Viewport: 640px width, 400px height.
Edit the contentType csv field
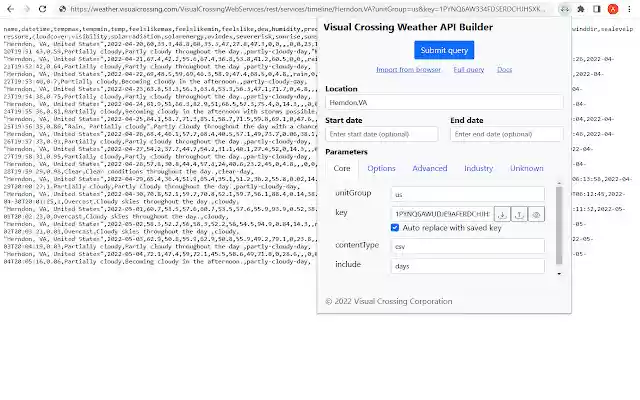click(x=467, y=246)
